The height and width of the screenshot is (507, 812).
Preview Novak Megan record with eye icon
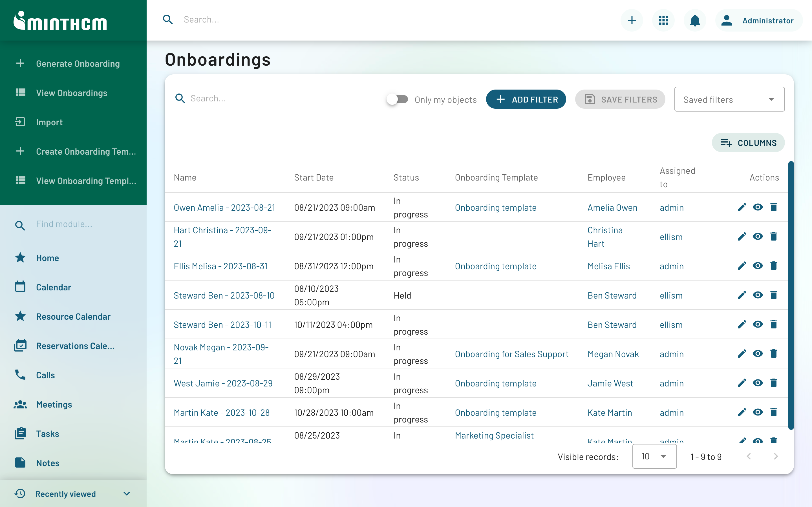pyautogui.click(x=758, y=353)
